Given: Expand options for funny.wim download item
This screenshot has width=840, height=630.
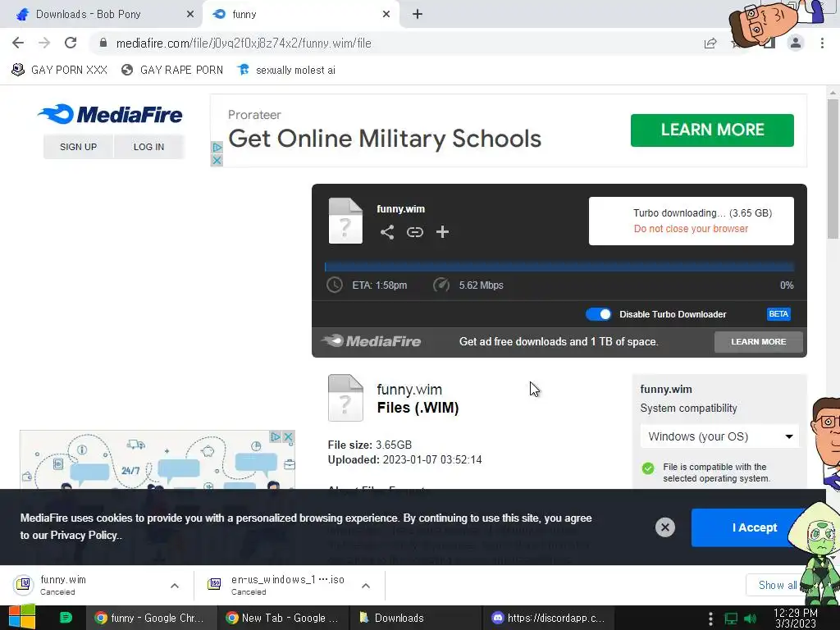Looking at the screenshot, I should pyautogui.click(x=175, y=586).
